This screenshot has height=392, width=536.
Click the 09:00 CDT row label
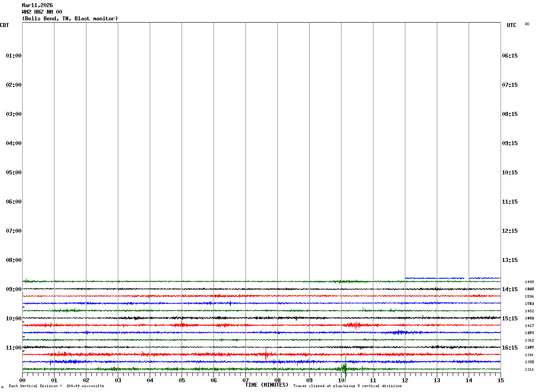pyautogui.click(x=14, y=289)
